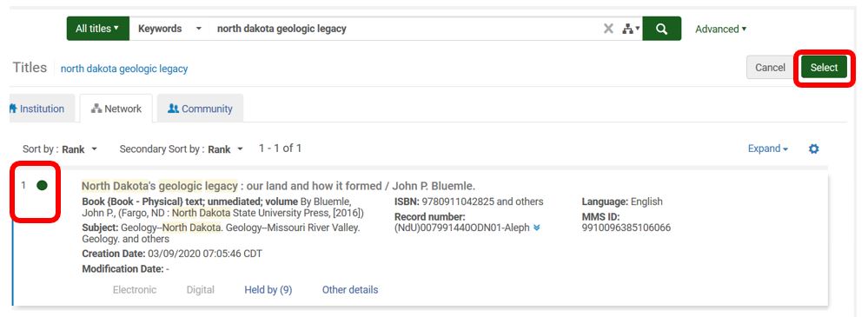Image resolution: width=868 pixels, height=317 pixels.
Task: Expand record number double chevron
Action: [x=536, y=228]
